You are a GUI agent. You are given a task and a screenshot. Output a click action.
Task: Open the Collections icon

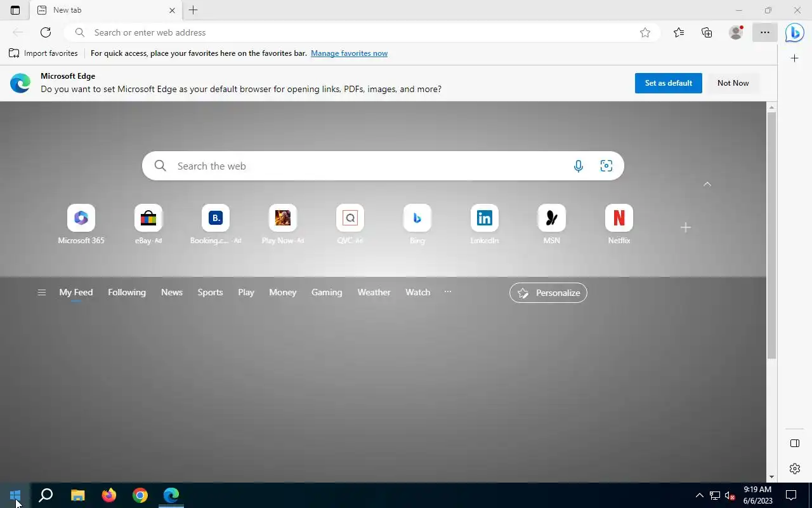(707, 32)
